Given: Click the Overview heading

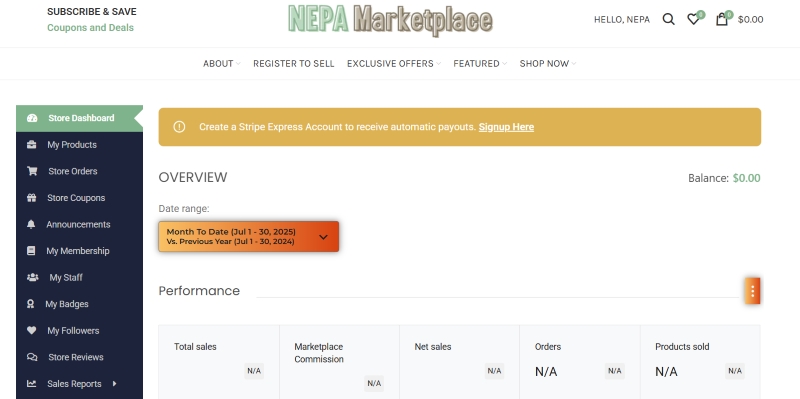Looking at the screenshot, I should pyautogui.click(x=193, y=177).
